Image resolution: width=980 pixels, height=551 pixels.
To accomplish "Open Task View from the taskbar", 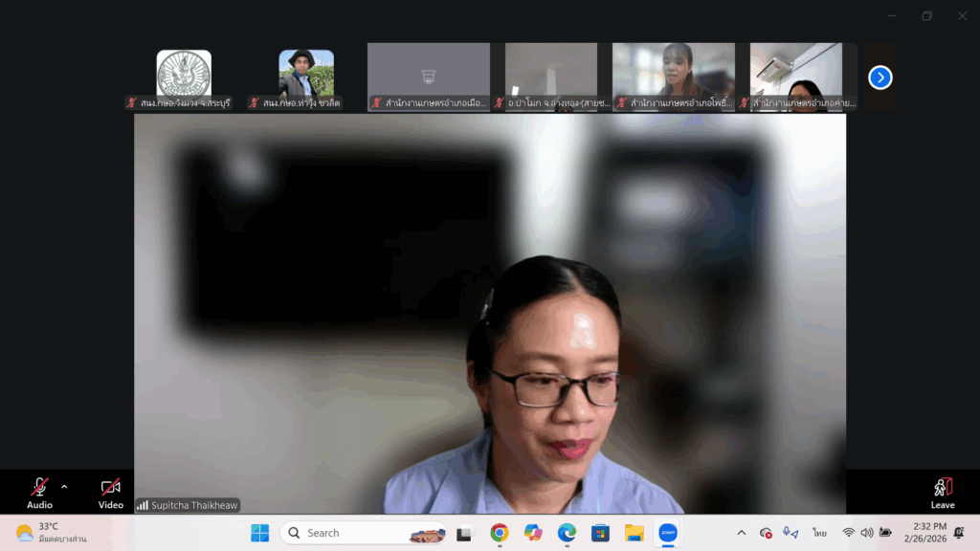I will 465,533.
